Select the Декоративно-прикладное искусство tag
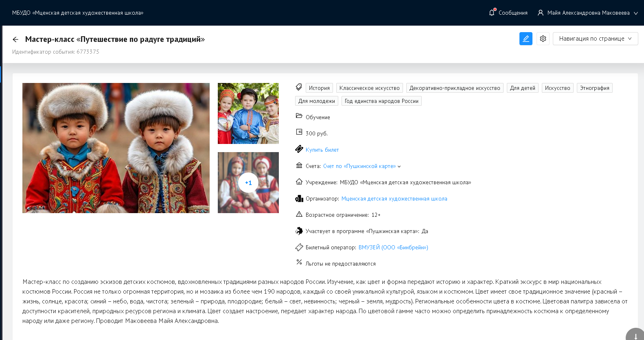The width and height of the screenshot is (644, 340). [x=454, y=88]
